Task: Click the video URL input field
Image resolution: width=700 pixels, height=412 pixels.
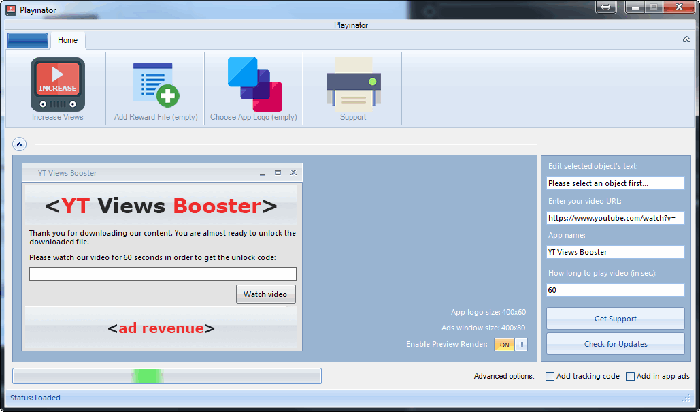Action: (615, 218)
